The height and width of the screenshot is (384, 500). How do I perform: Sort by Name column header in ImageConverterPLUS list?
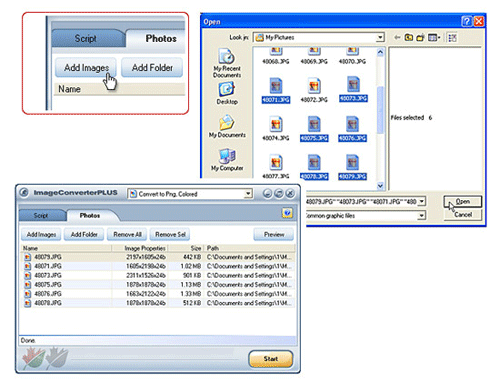point(66,248)
